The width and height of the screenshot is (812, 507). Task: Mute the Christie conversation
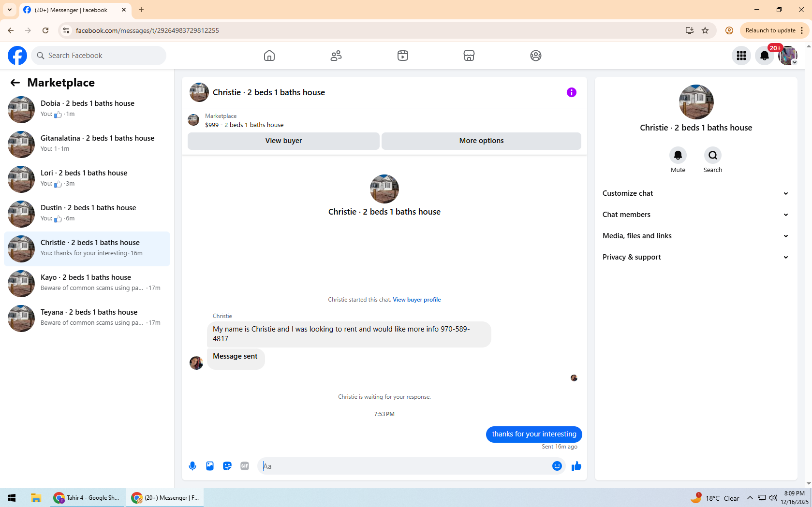[x=678, y=155]
